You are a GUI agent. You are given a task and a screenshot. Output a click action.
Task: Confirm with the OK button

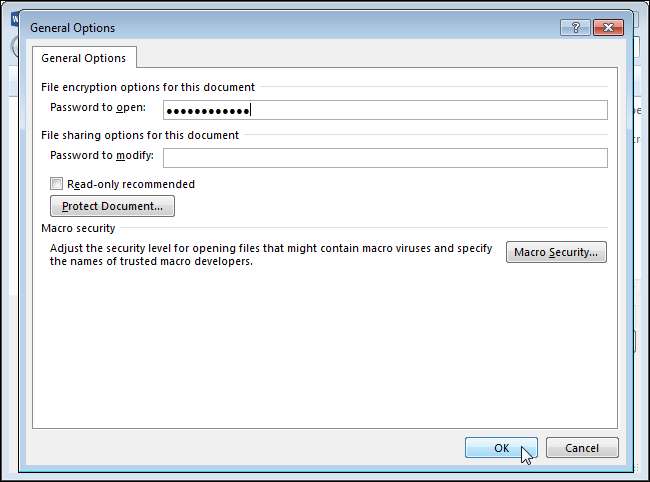501,448
